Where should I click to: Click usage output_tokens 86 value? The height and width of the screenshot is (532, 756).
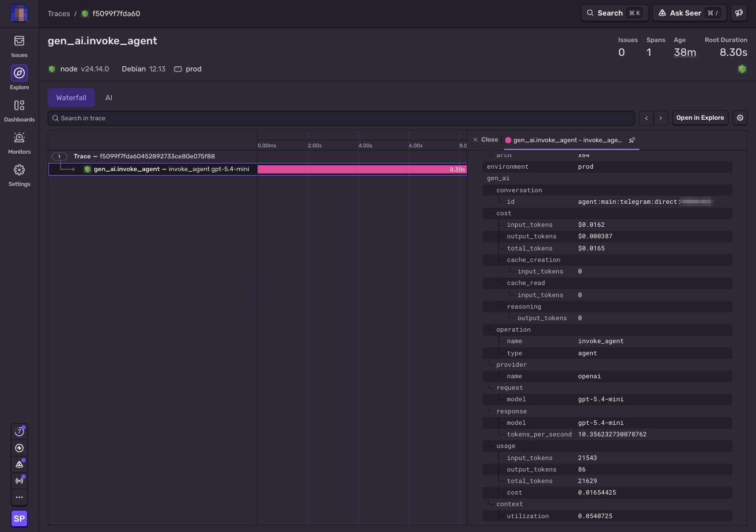pos(581,469)
